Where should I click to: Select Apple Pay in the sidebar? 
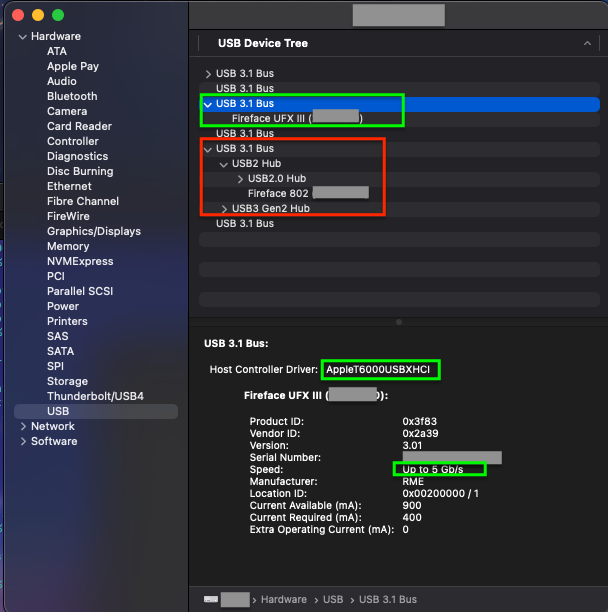click(73, 66)
